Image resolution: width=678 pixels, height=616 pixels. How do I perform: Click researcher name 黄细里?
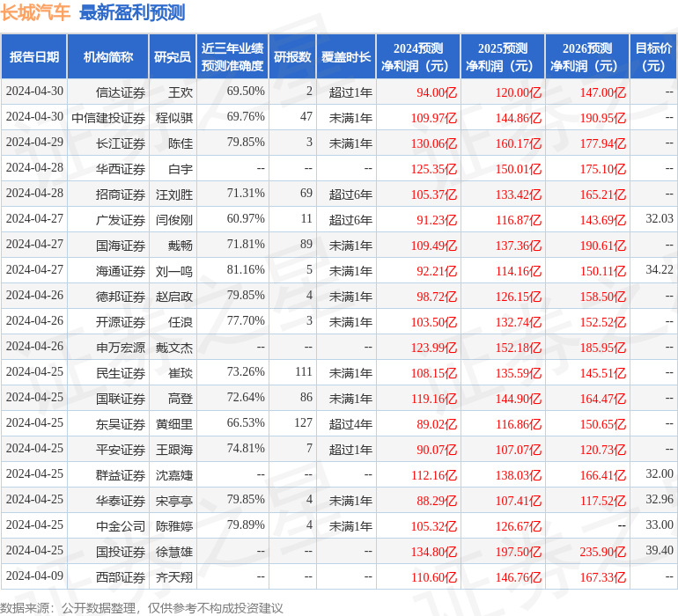click(174, 423)
